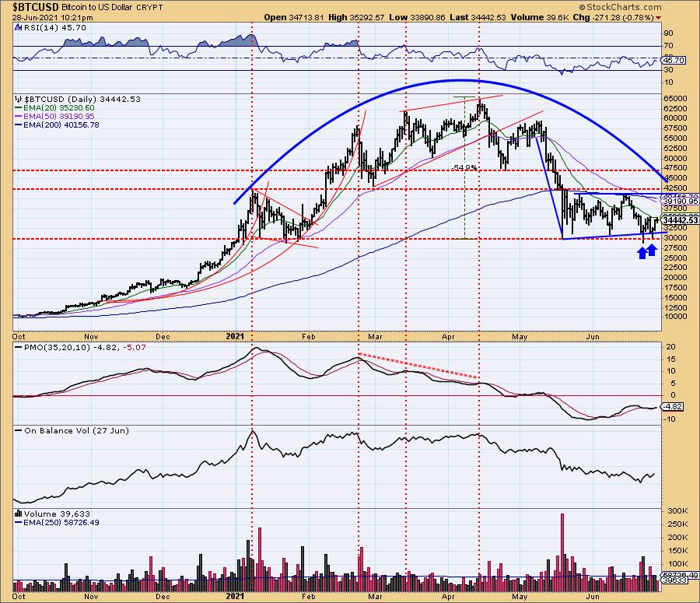Click the 39633 volume axis value tag
This screenshot has width=700, height=603.
tap(674, 580)
